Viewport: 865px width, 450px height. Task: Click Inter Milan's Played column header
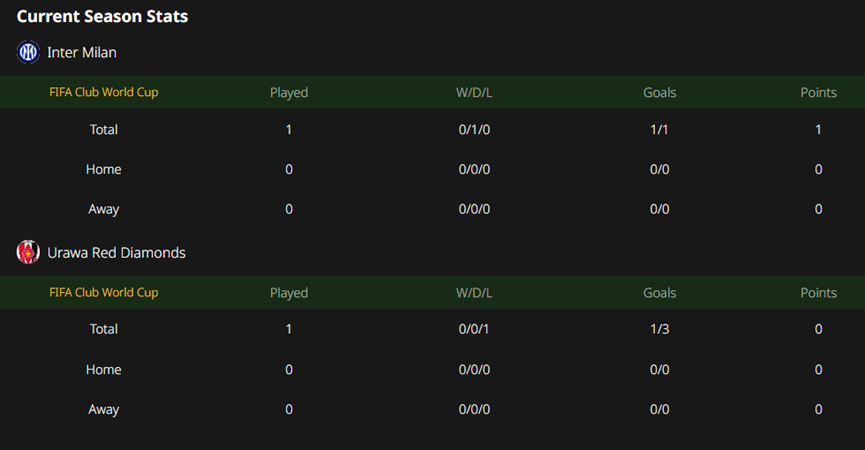coord(289,93)
